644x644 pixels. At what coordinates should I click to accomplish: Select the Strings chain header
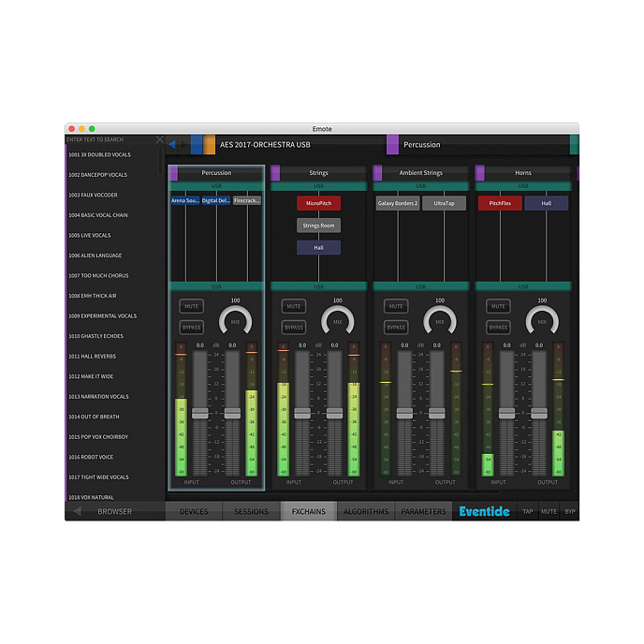(x=318, y=173)
